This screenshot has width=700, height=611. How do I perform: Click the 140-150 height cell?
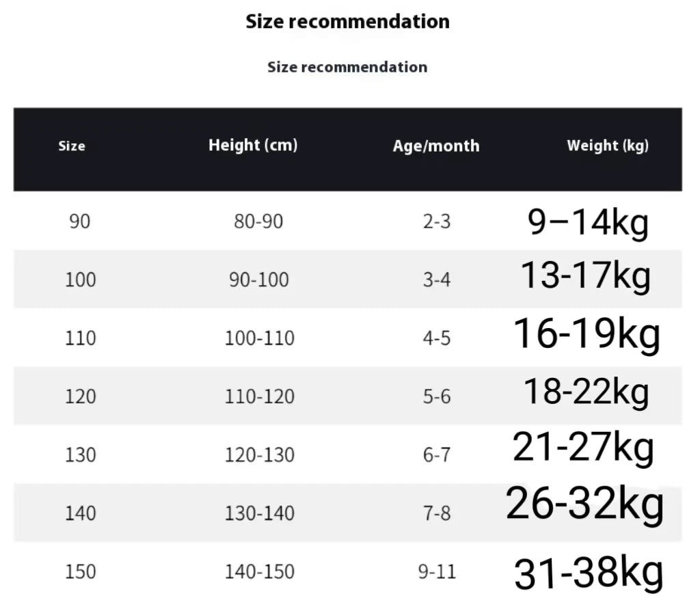click(260, 571)
